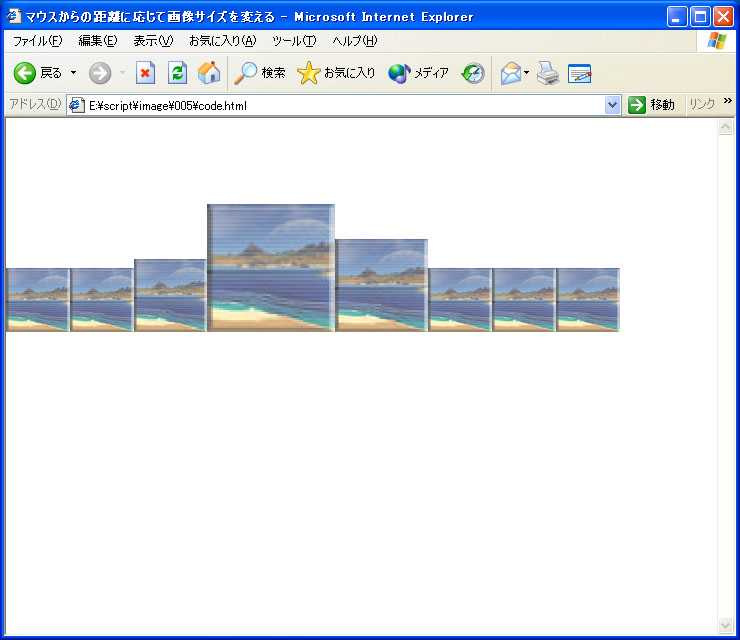Click the largest enlarged beach thumbnail
740x640 pixels.
click(270, 267)
